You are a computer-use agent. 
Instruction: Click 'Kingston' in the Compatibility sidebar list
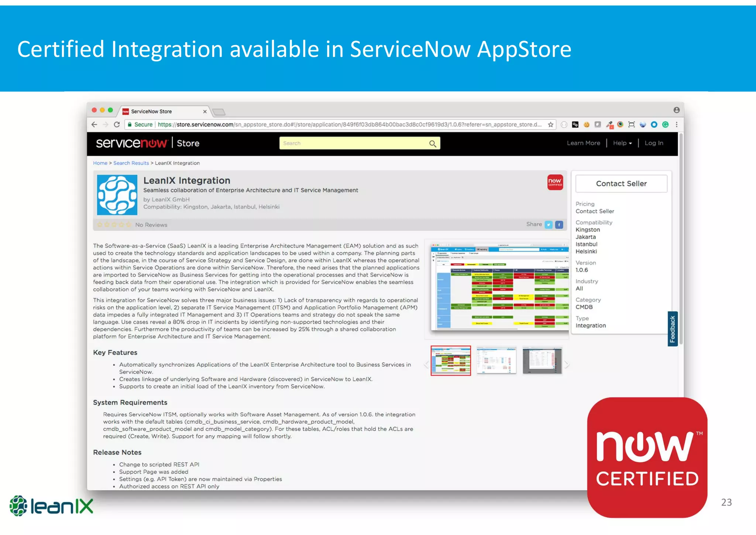coord(588,230)
